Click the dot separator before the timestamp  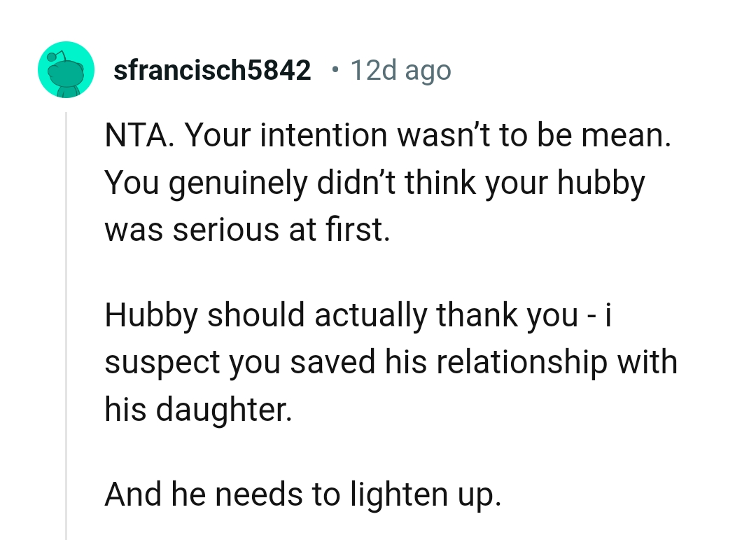(336, 70)
